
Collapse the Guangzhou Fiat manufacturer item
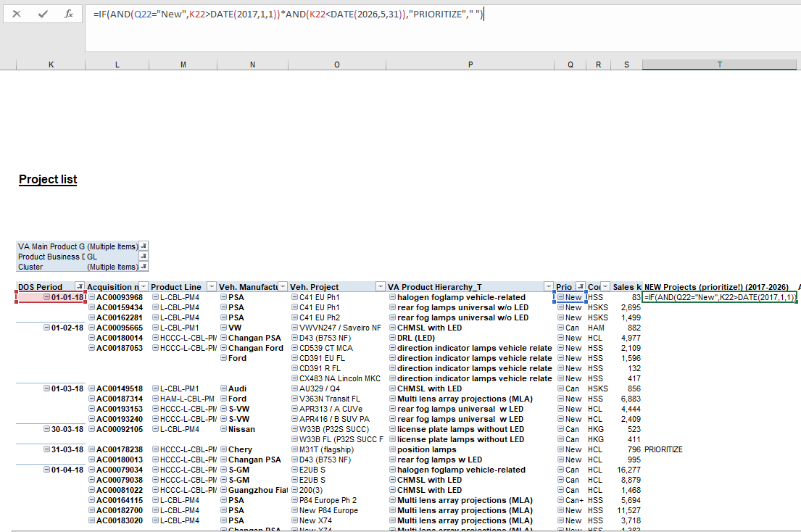224,490
